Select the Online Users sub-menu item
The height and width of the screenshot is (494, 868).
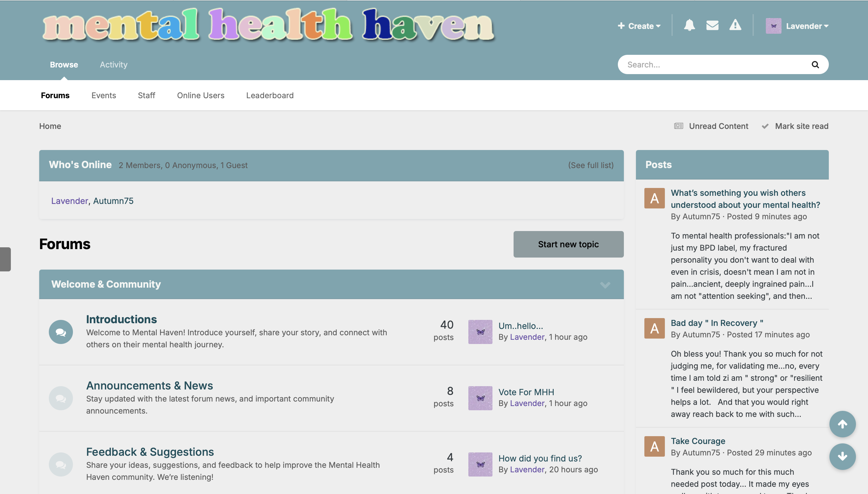[201, 95]
